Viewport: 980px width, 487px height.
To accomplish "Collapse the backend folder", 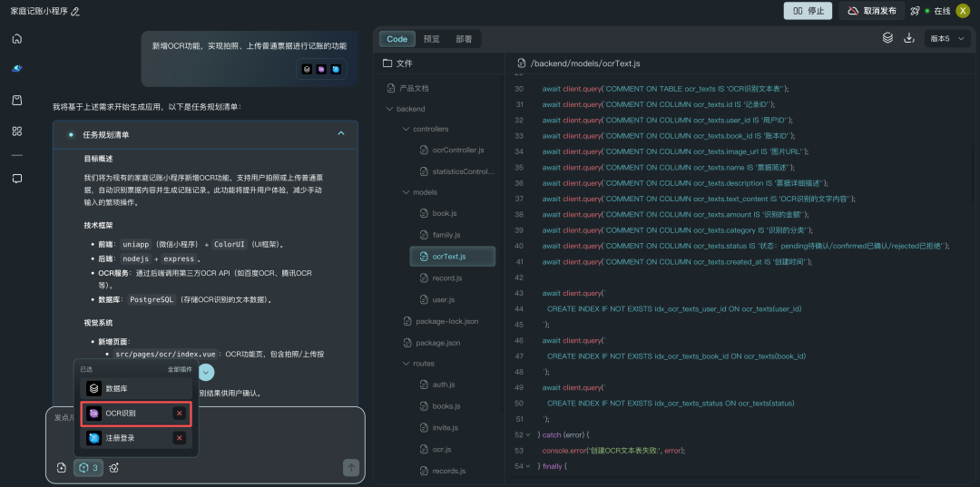I will click(390, 109).
